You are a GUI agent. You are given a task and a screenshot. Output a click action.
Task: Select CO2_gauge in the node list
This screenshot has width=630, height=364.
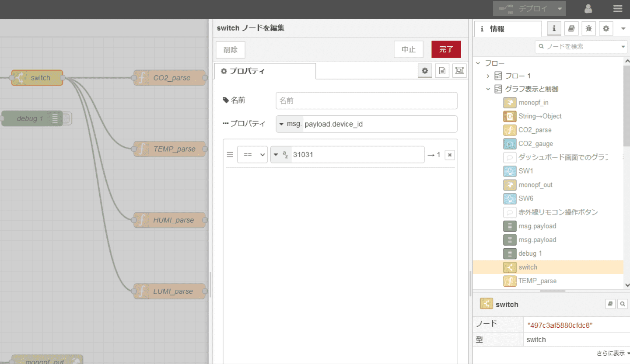[x=535, y=143]
